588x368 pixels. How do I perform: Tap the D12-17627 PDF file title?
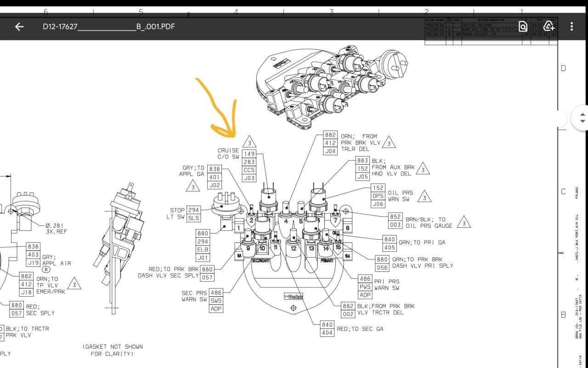pyautogui.click(x=108, y=27)
